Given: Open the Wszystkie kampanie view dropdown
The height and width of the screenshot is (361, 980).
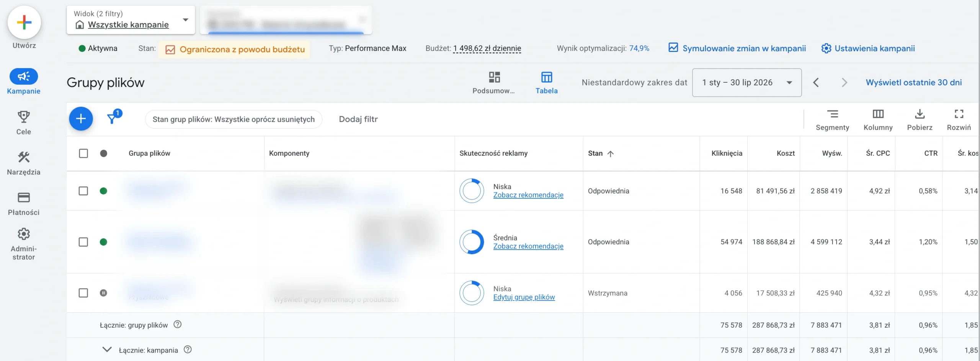Looking at the screenshot, I should pyautogui.click(x=131, y=20).
